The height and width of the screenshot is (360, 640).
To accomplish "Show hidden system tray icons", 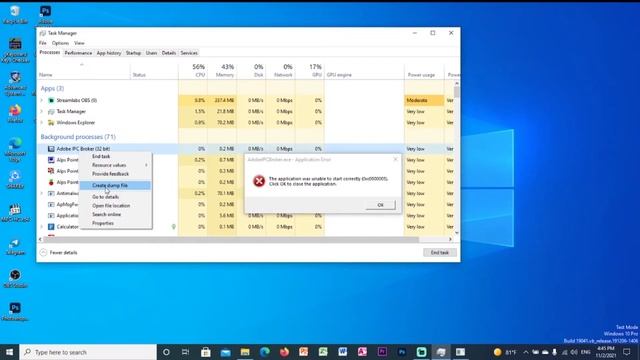I will point(526,352).
